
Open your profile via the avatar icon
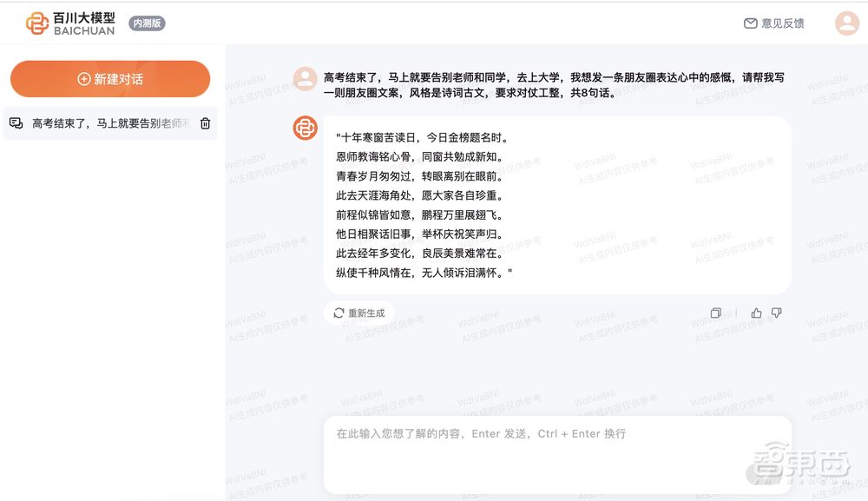(846, 23)
